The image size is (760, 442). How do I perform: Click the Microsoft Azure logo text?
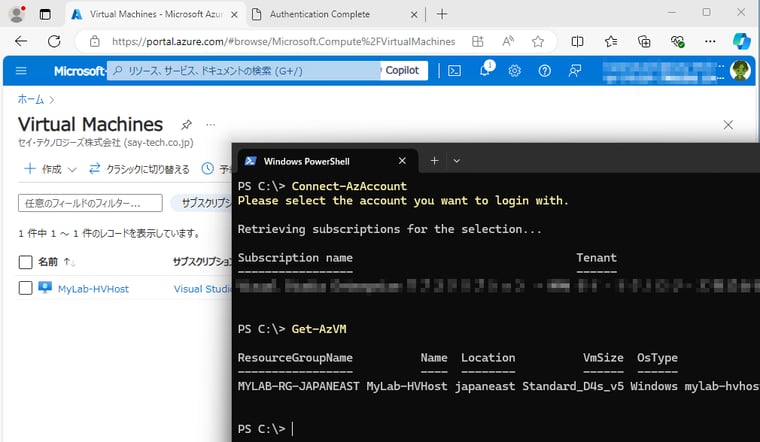pyautogui.click(x=79, y=71)
